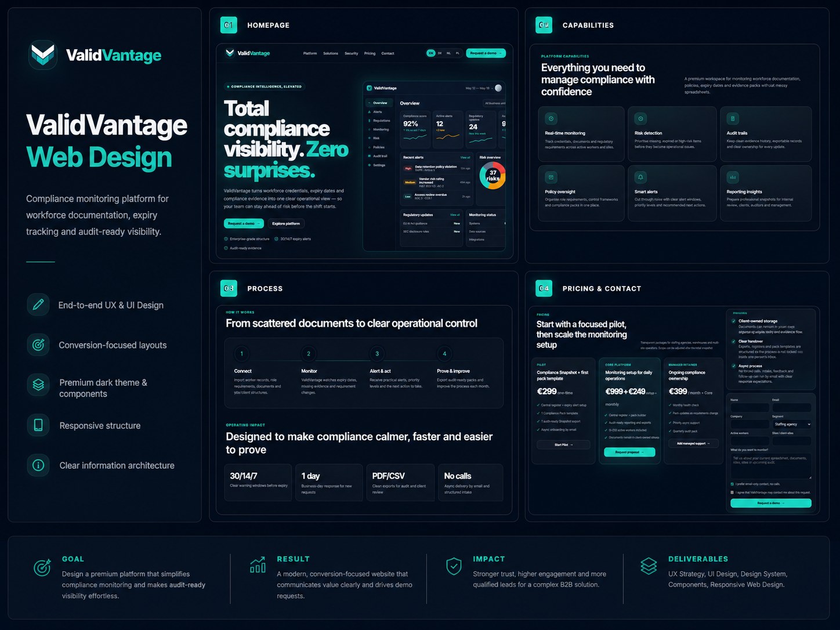Screen dimensions: 840x630
Task: Click the phone icon beside Responsive structure
Action: pos(38,425)
